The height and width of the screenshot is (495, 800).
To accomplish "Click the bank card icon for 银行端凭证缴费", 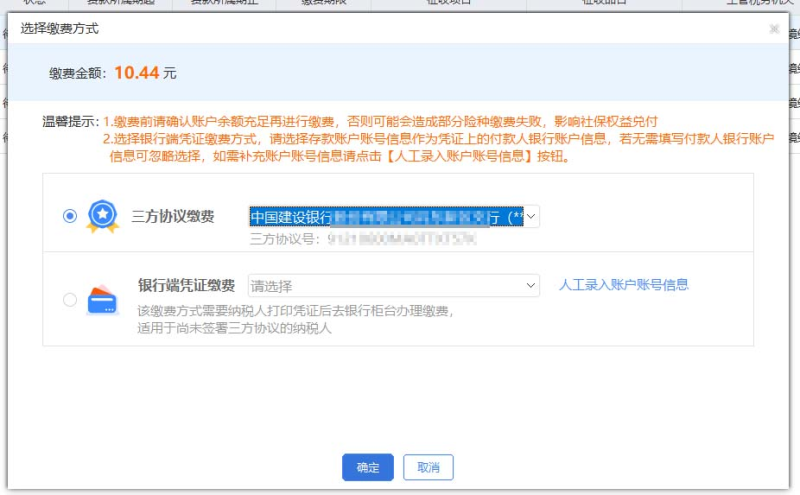I will coord(102,300).
